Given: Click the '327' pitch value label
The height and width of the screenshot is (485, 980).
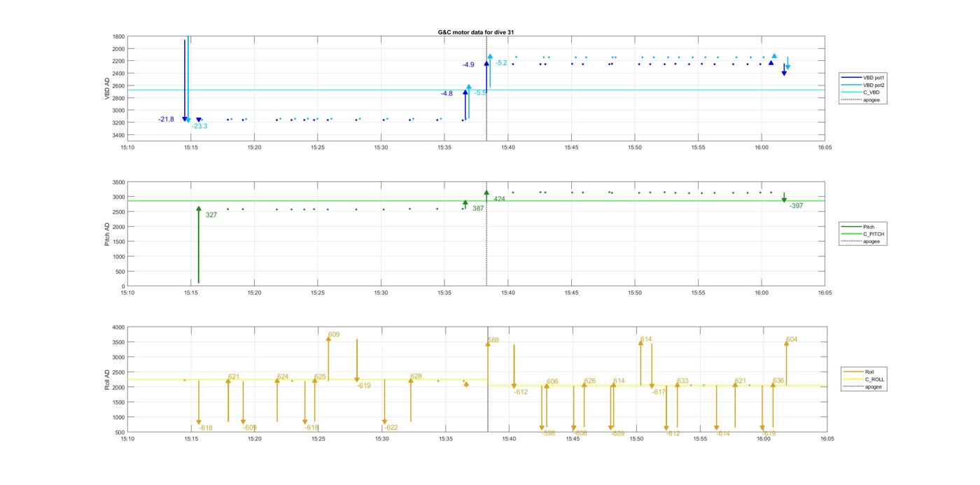Looking at the screenshot, I should click(x=211, y=215).
